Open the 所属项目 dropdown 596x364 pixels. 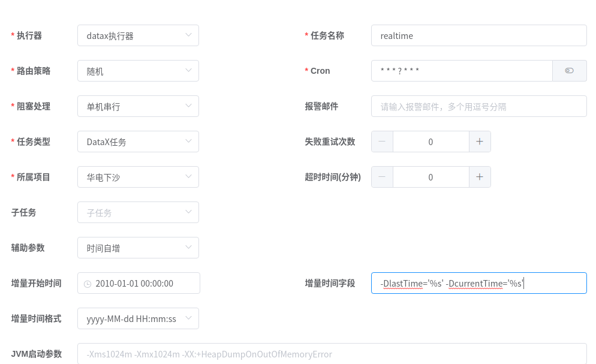pyautogui.click(x=138, y=177)
